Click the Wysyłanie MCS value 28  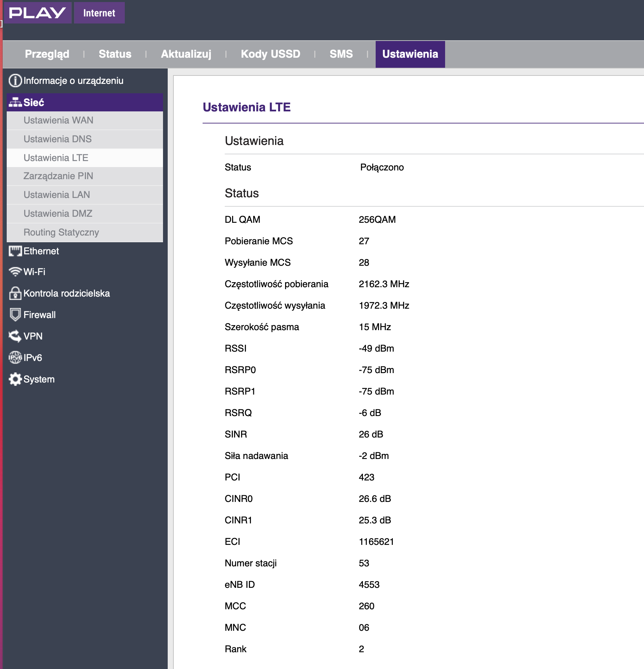364,263
